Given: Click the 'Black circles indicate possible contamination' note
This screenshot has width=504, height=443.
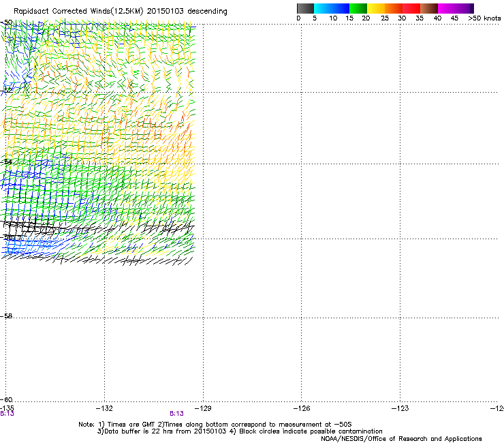Looking at the screenshot, I should (x=306, y=431).
